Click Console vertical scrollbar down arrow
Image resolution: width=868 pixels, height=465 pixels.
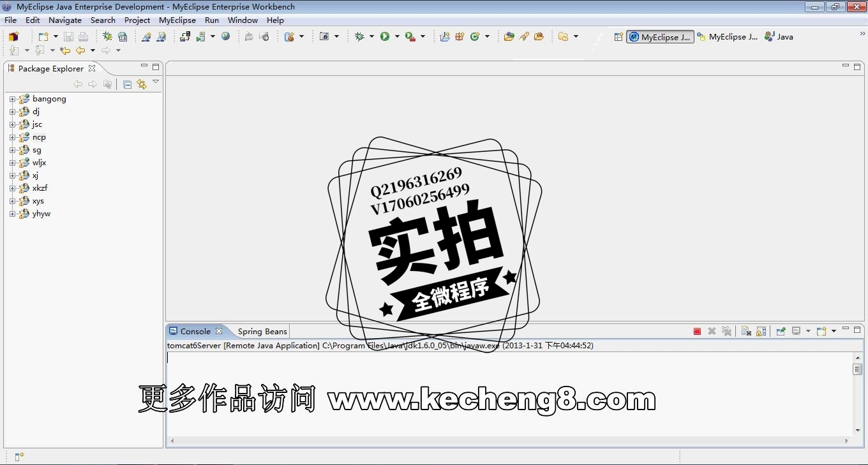coord(857,430)
